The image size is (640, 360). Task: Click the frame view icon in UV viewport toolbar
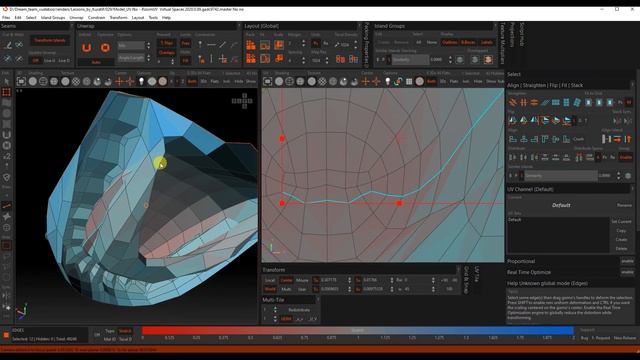pyautogui.click(x=267, y=82)
